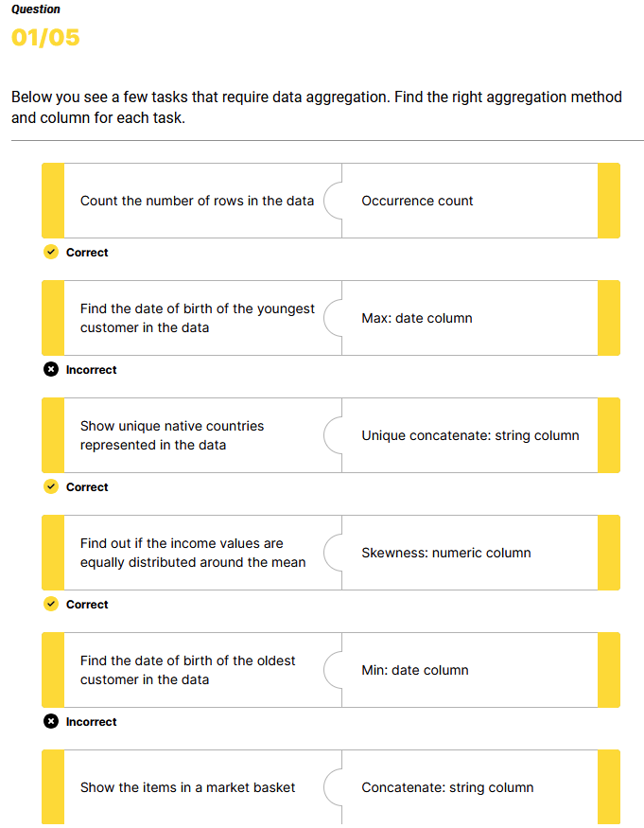
Task: Click the income values distribution task card
Action: coord(197,553)
